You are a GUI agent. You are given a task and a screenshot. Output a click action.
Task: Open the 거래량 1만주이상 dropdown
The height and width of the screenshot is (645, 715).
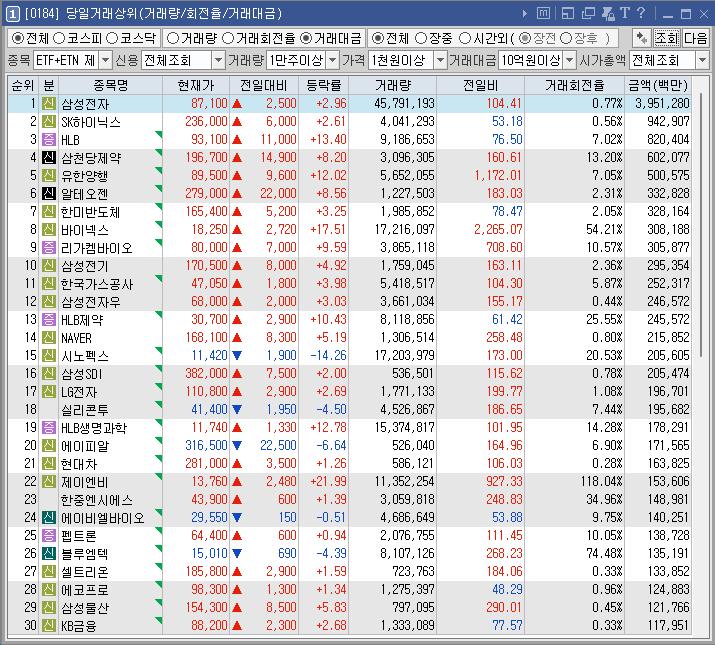333,60
